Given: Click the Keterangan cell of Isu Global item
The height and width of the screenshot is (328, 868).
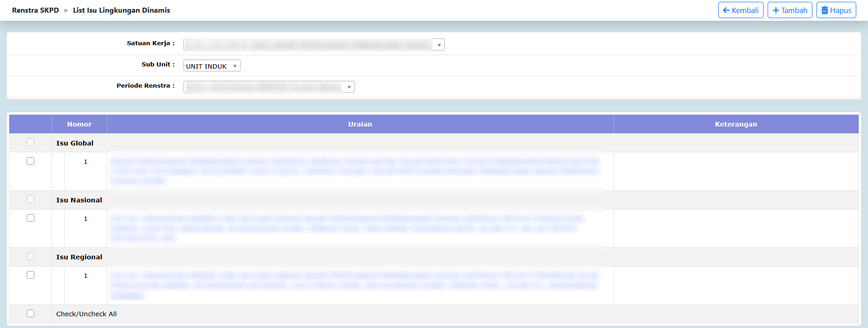Looking at the screenshot, I should [736, 171].
